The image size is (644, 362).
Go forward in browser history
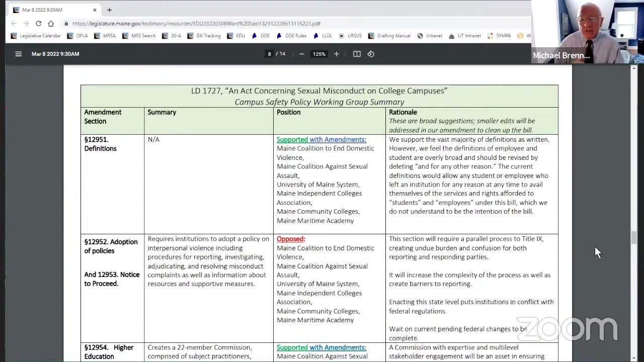coord(26,23)
